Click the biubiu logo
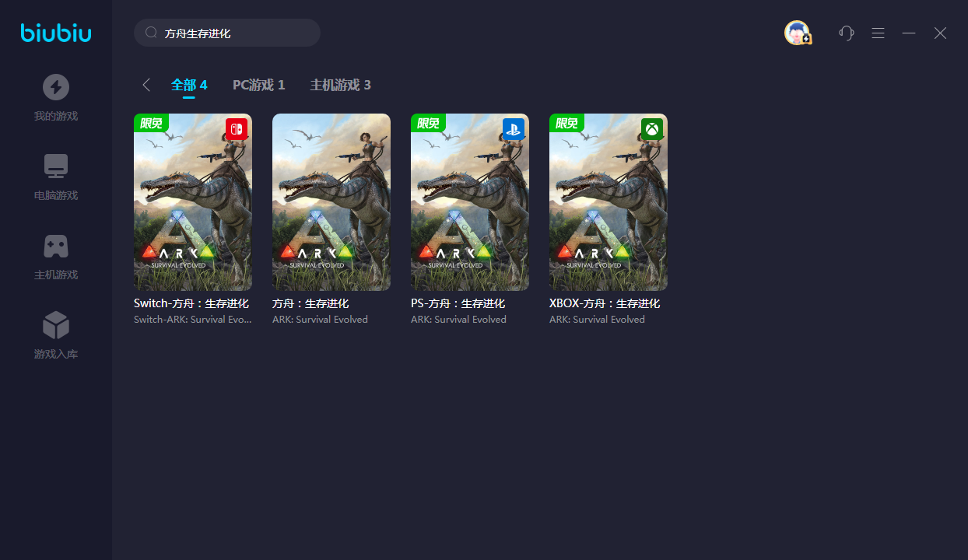Viewport: 968px width, 560px height. point(56,33)
